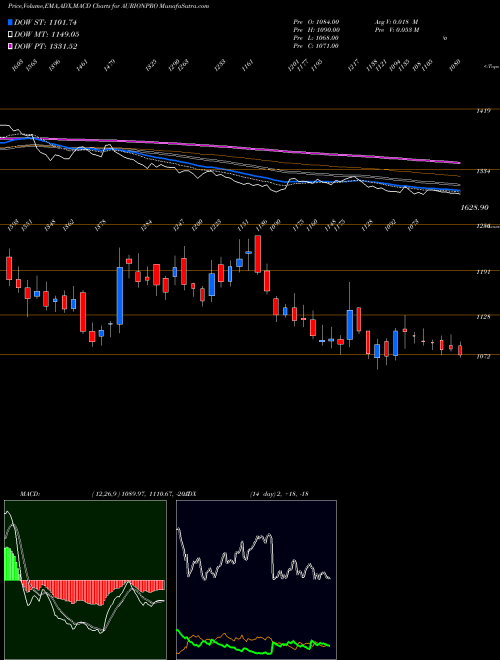The width and height of the screenshot is (500, 660).
Task: Click the 'MACD:' panel heading
Action: (30, 493)
